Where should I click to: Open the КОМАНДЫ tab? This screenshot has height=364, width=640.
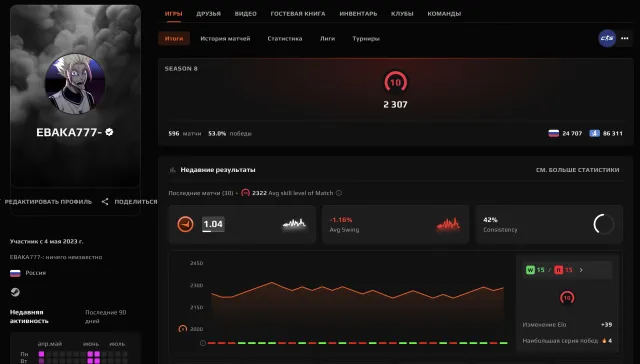[x=444, y=13]
